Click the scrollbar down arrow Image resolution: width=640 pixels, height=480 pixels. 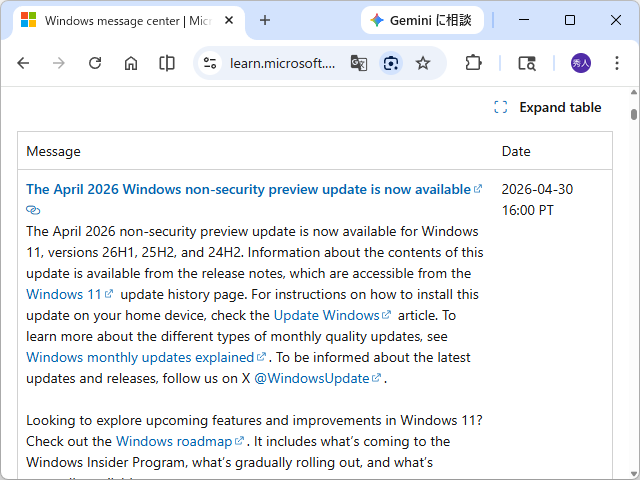point(633,473)
